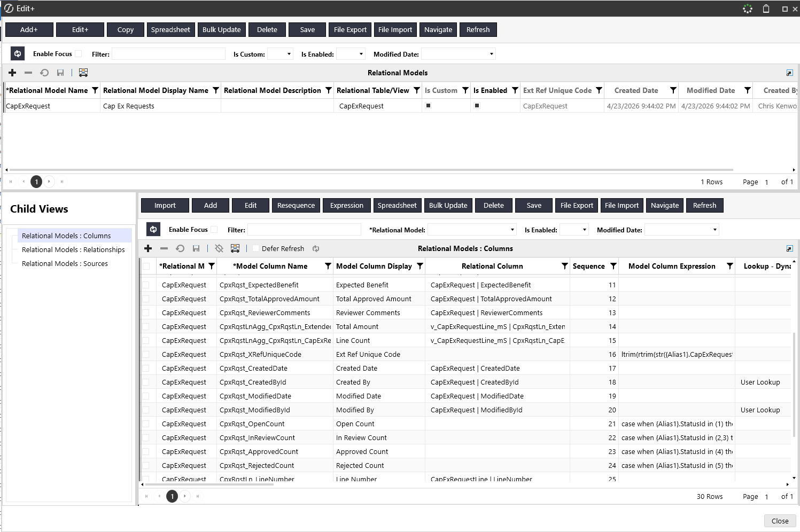Click the remove row minus icon in Columns grid
Image resolution: width=800 pixels, height=532 pixels.
coord(164,248)
